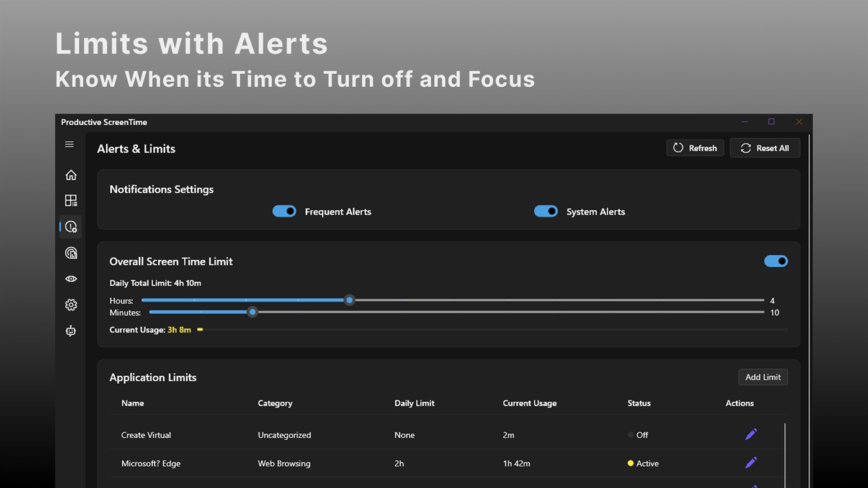This screenshot has width=868, height=488.
Task: Edit the Microsoft Edge limit with pencil icon
Action: pyautogui.click(x=751, y=463)
